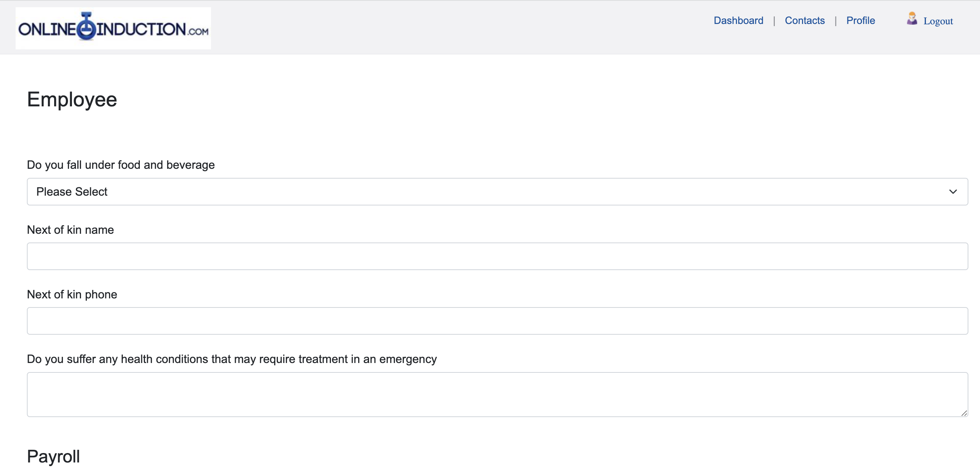The image size is (980, 469).
Task: Click the Payroll section heading
Action: 53,456
